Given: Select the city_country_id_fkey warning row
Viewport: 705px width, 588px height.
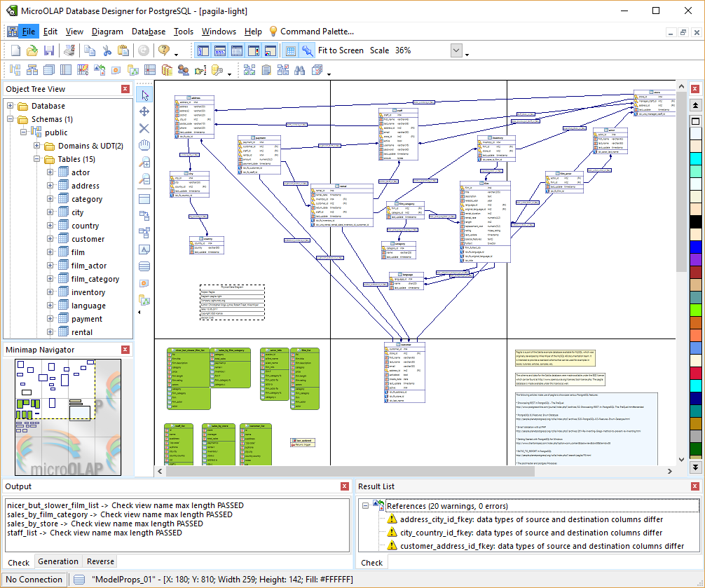Looking at the screenshot, I should click(x=531, y=533).
